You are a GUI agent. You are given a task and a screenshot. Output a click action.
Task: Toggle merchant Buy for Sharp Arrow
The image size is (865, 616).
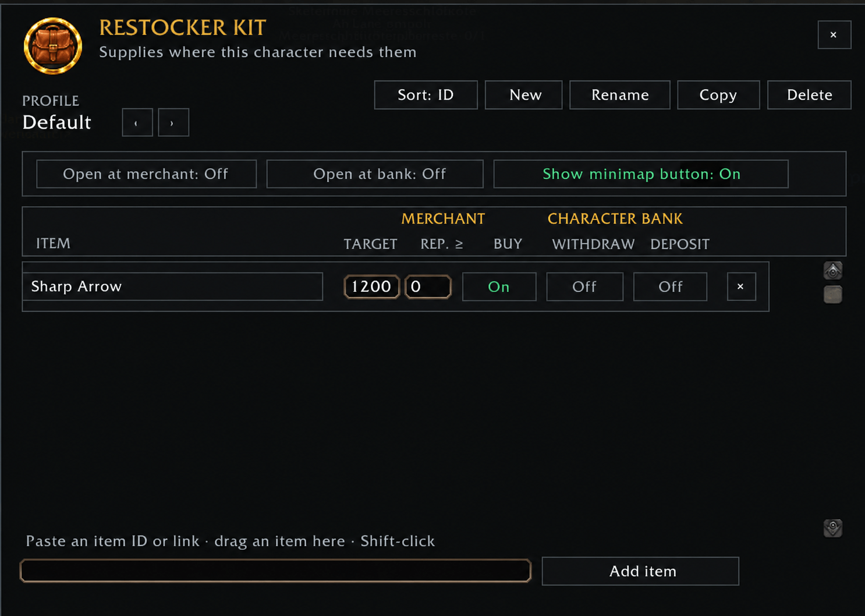pos(499,286)
